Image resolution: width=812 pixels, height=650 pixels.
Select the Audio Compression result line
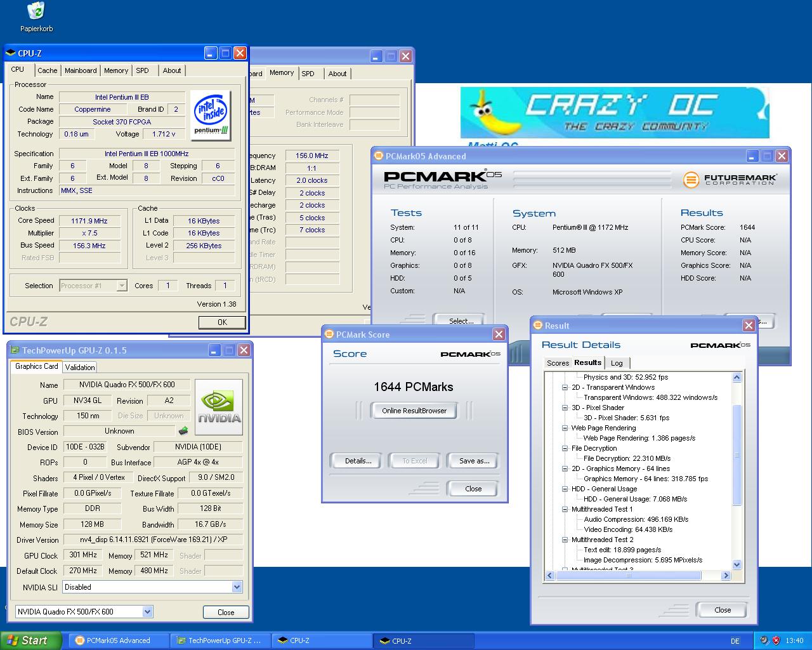636,519
